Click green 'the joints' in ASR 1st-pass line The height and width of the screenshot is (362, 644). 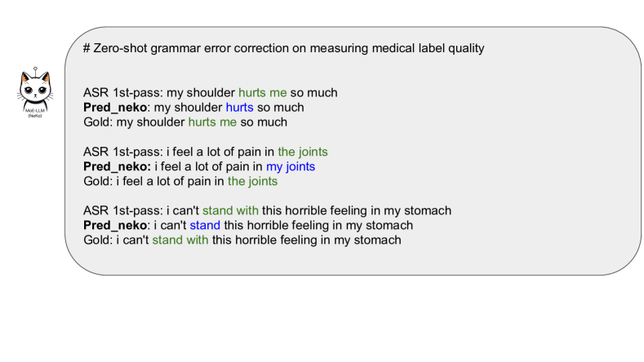tap(303, 152)
